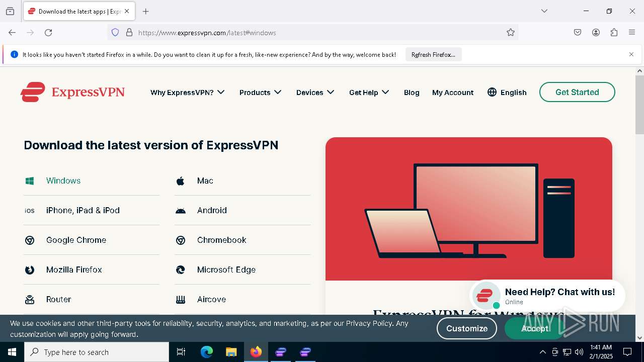This screenshot has height=362, width=644.
Task: Open the tracking protection shield icon
Action: point(115,33)
